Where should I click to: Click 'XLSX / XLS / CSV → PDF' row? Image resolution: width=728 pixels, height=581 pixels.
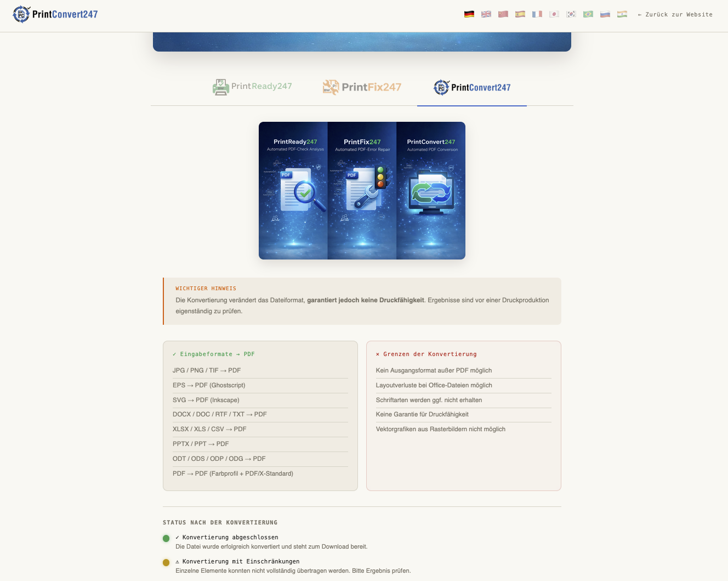click(260, 429)
